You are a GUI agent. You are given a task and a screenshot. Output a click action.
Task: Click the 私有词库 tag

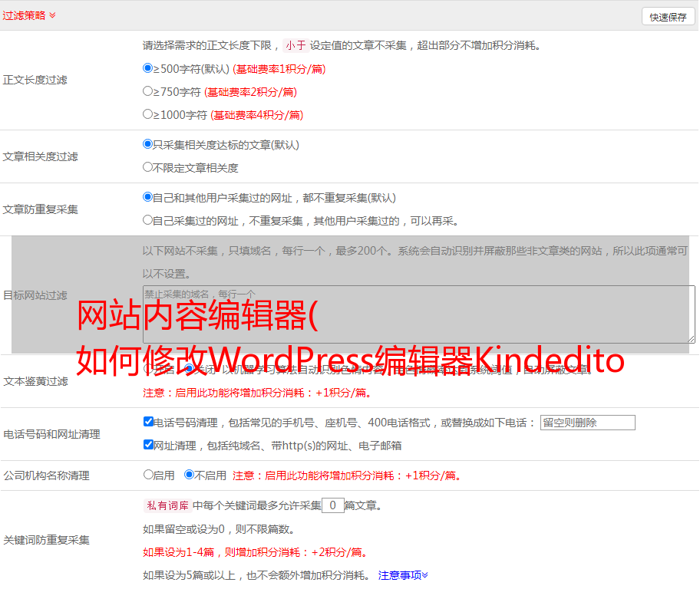click(168, 505)
